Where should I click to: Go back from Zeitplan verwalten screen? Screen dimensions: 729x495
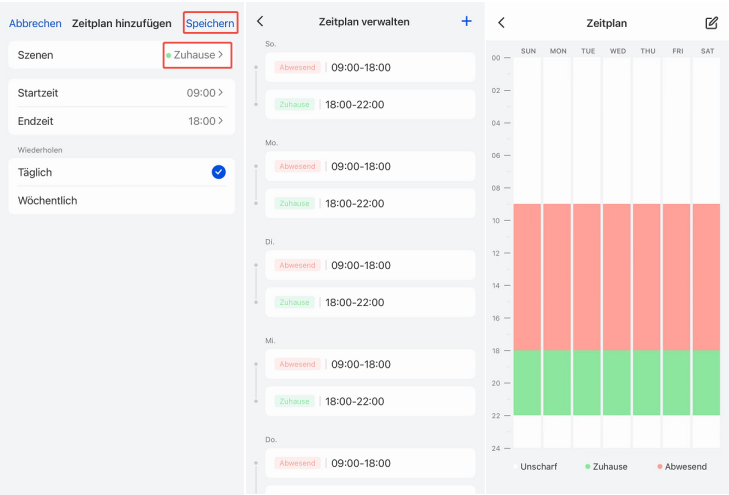[260, 21]
